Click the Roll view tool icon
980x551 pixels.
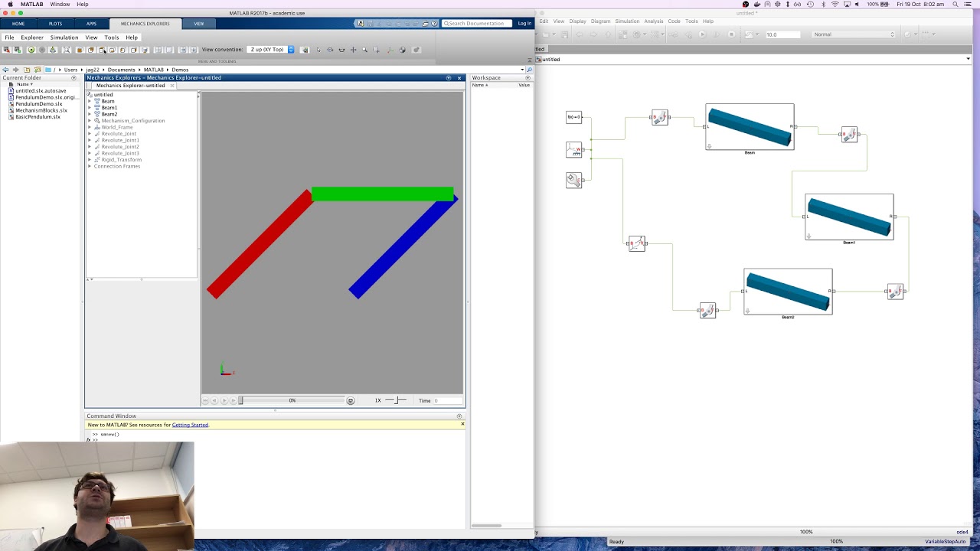pos(341,50)
